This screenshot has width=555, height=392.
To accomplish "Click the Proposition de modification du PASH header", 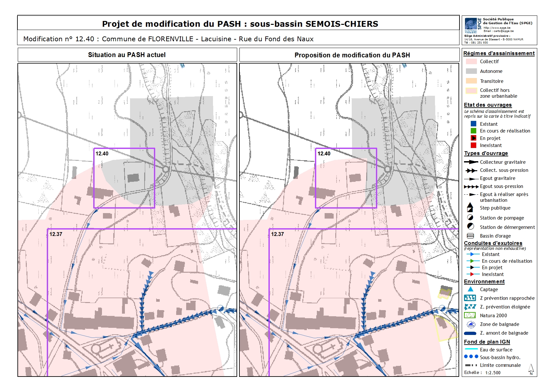I will [352, 55].
